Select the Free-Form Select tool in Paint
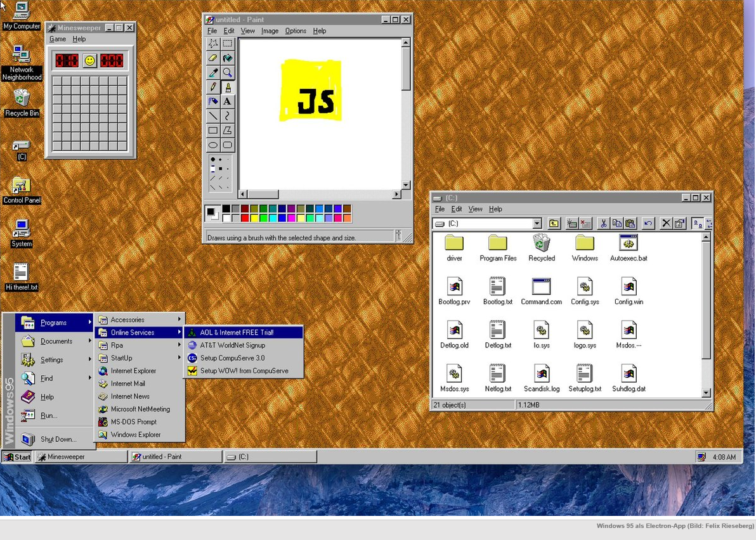756x540 pixels. (x=212, y=44)
